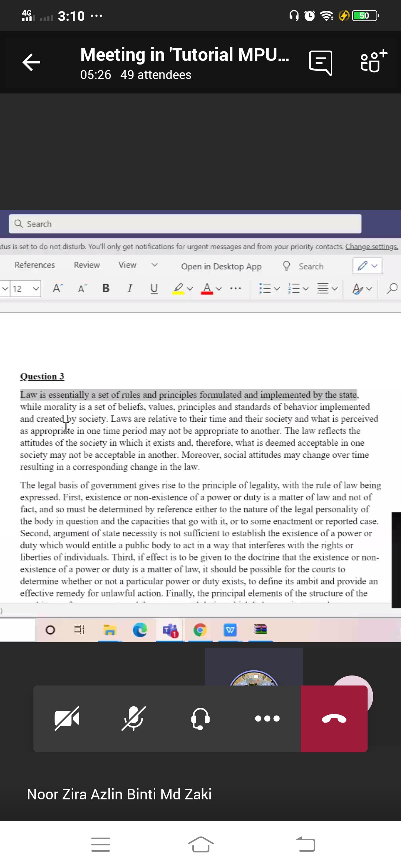Expand highlight color options
This screenshot has width=401, height=868.
point(190,289)
